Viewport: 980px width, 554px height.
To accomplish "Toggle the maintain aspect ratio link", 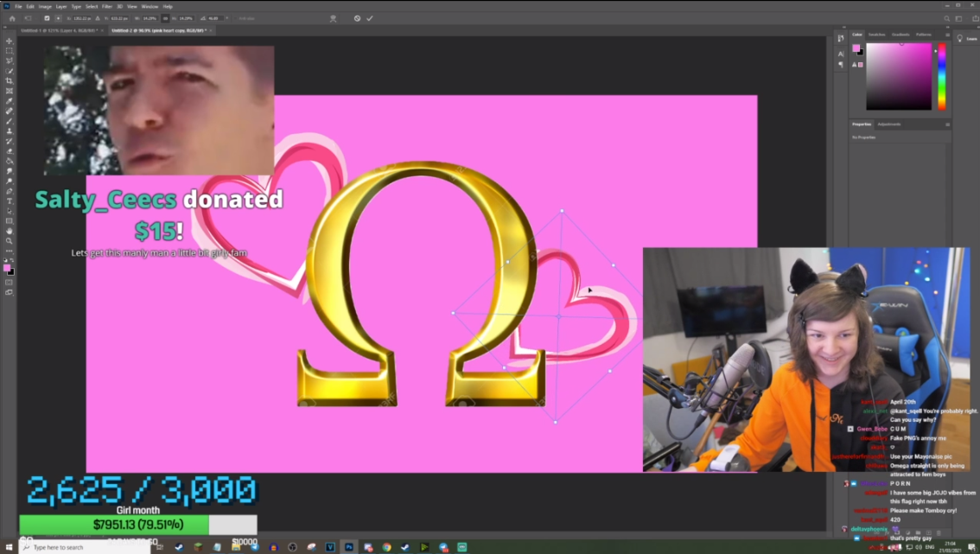I will [x=165, y=18].
